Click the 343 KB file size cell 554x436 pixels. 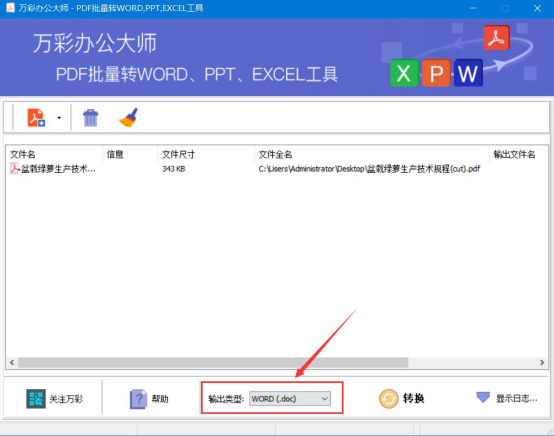click(173, 169)
